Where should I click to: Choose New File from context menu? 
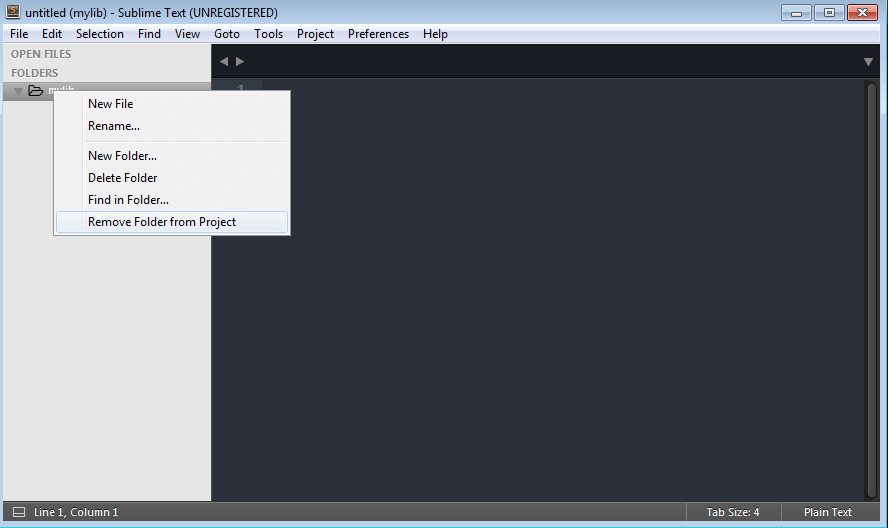tap(172, 104)
